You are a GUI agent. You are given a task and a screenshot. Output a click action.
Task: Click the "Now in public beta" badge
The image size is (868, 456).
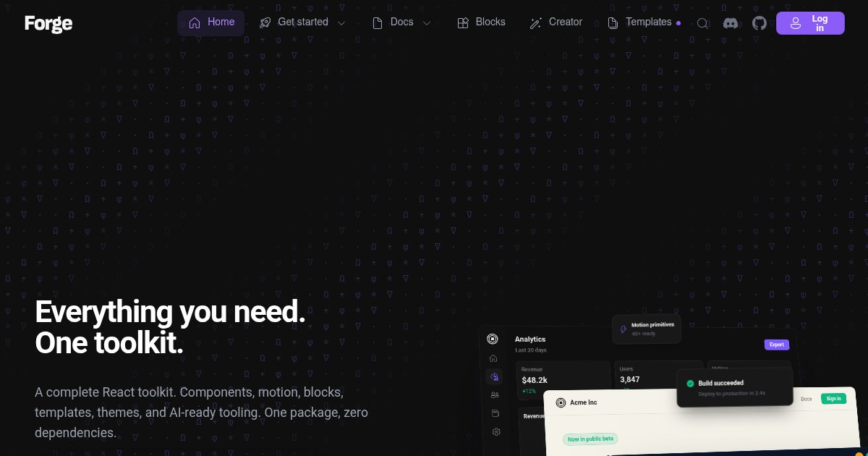590,439
